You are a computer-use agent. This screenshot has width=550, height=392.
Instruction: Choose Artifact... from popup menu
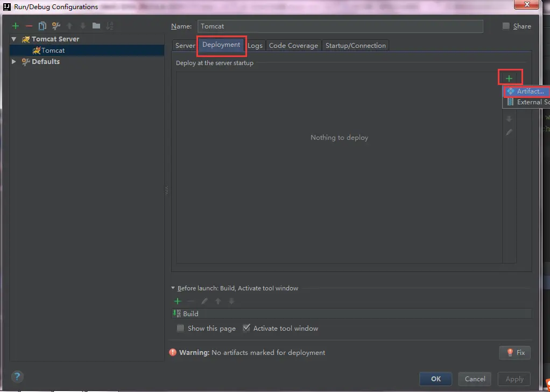point(527,91)
